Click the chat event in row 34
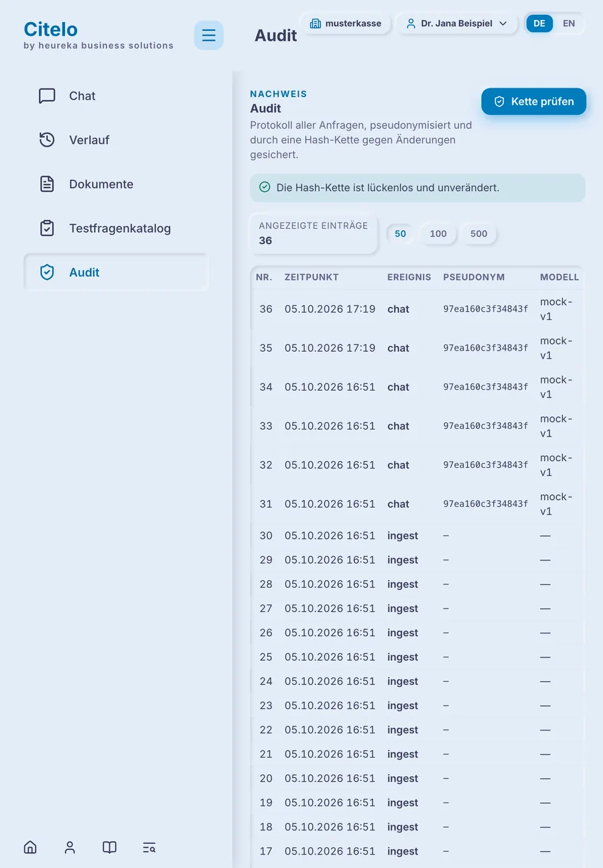The image size is (603, 868). (x=398, y=387)
